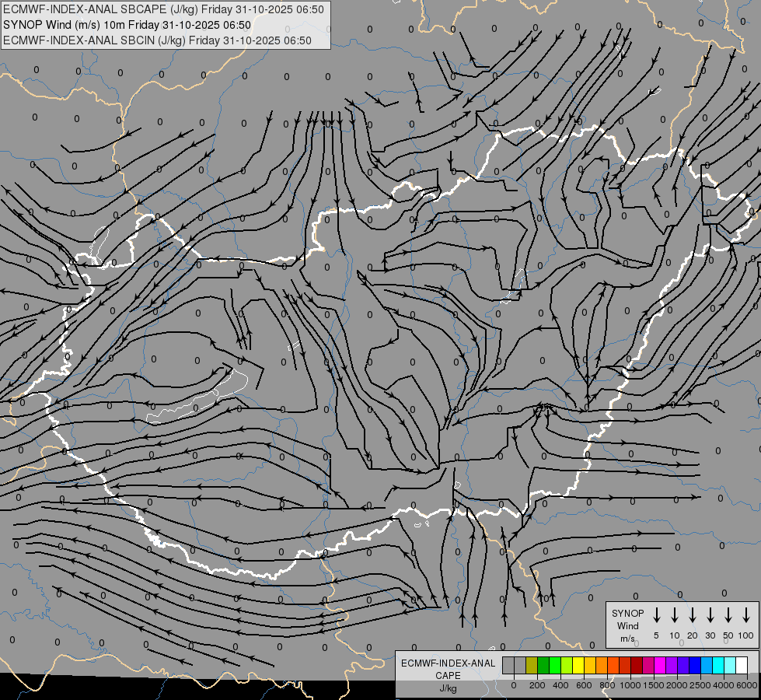Click the 'm/s' unit in wind legend

click(627, 639)
